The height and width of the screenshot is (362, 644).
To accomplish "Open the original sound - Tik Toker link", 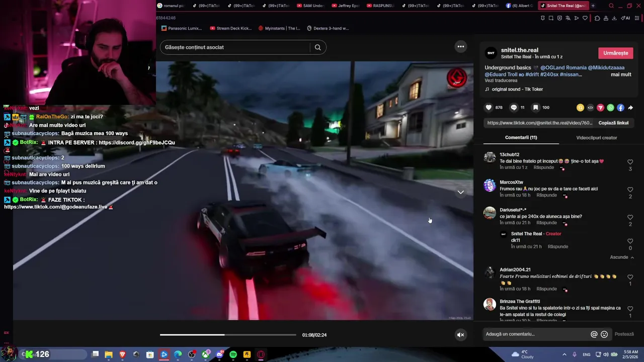I will 517,89.
